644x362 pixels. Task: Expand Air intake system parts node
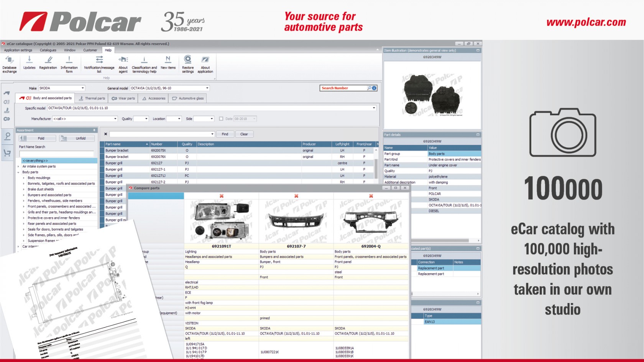(x=18, y=167)
